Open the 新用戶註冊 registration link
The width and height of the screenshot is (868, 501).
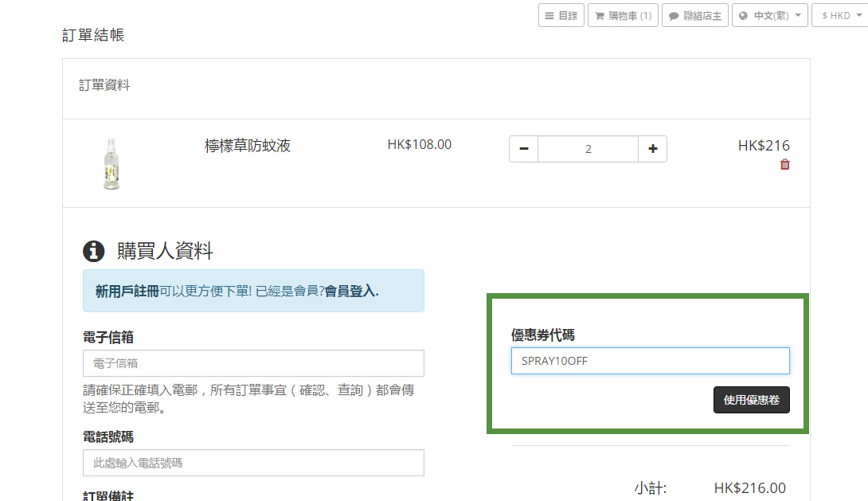coord(127,291)
